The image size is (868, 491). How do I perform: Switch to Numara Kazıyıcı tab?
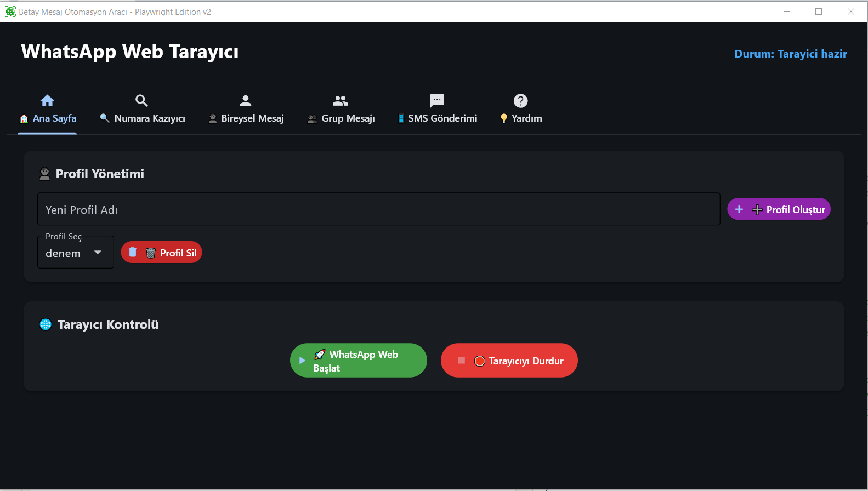(x=142, y=111)
